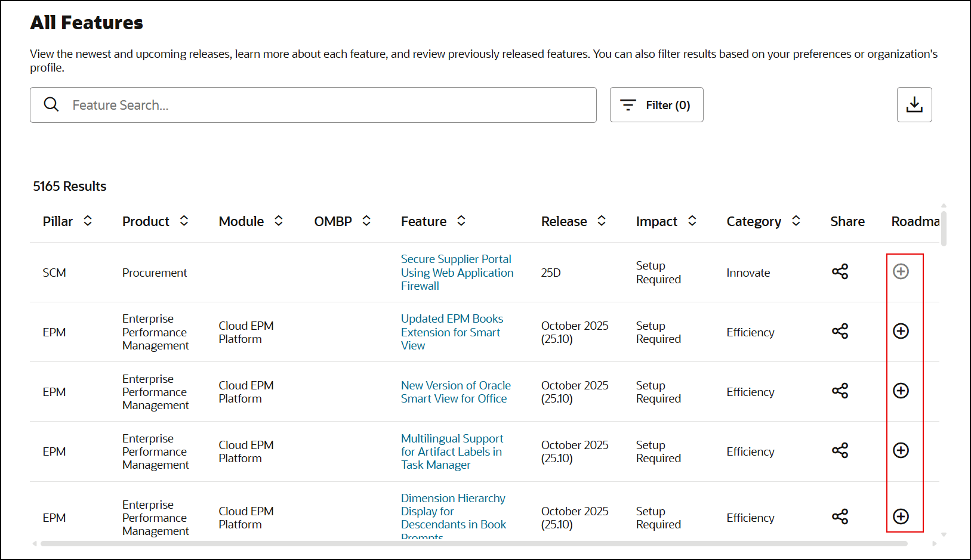Add New Version of Oracle Smart View to roadmap
The height and width of the screenshot is (560, 971).
coord(901,391)
